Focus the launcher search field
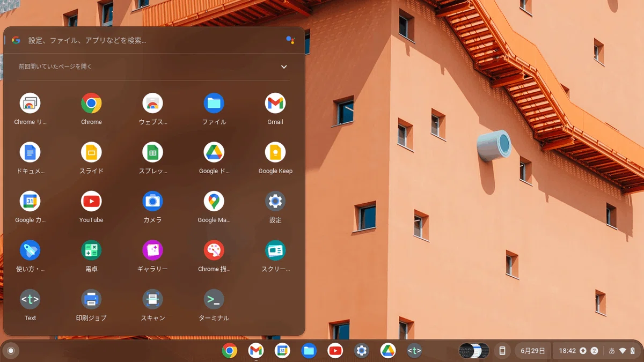The width and height of the screenshot is (644, 362). pos(154,40)
